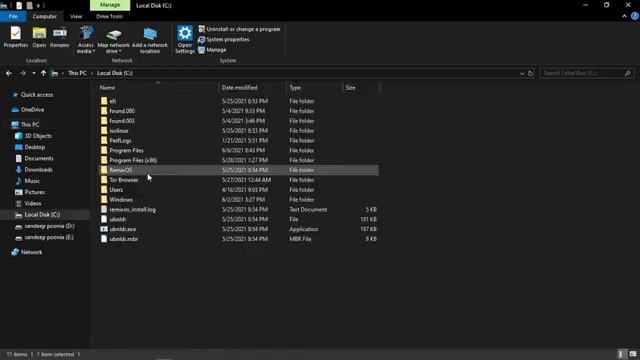Screen dimensions: 640x360
Task: Switch to the Computer ribbon tab
Action: pos(44,16)
